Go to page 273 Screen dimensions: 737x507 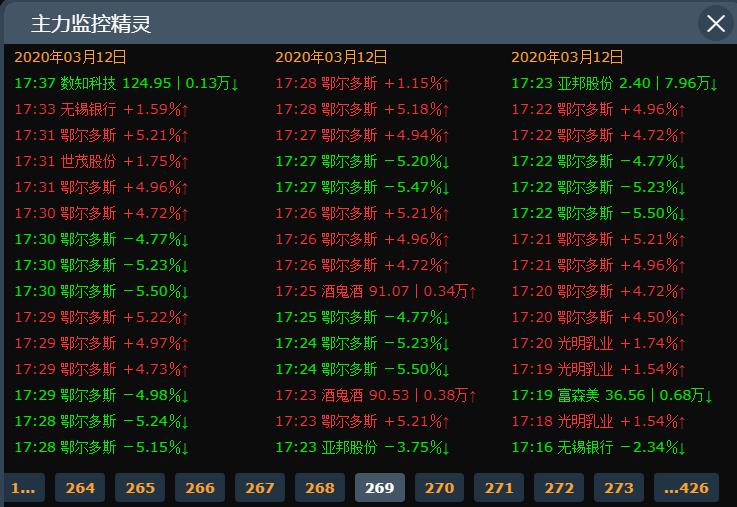619,488
